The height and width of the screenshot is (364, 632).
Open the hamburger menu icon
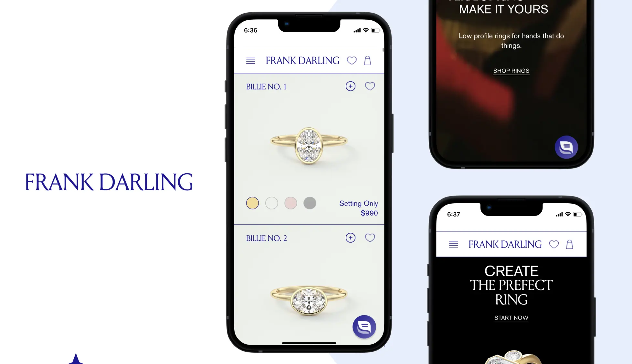coord(250,61)
